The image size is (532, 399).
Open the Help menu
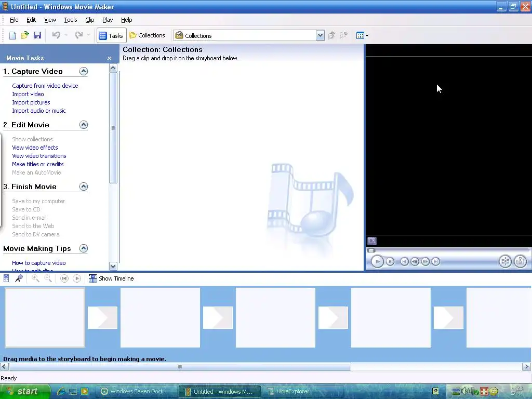coord(127,20)
